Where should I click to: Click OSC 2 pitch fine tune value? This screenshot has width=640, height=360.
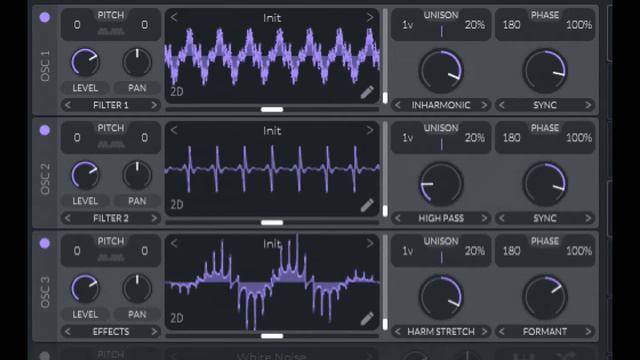[144, 138]
